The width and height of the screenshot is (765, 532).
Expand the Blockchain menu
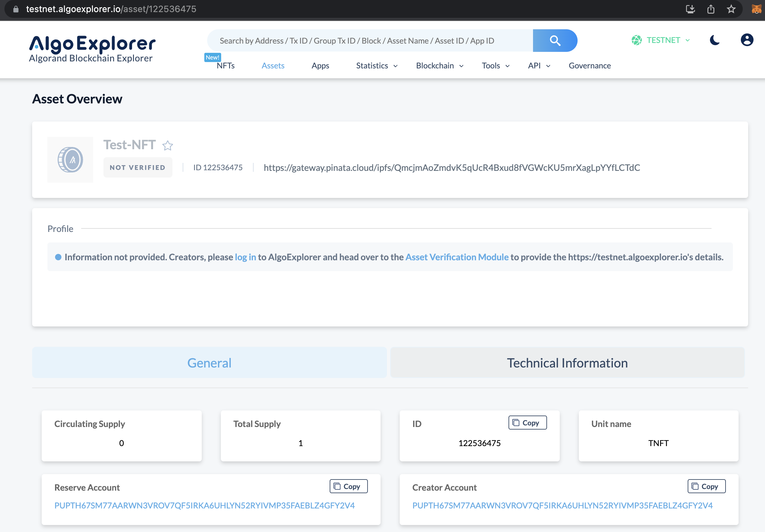(x=440, y=66)
